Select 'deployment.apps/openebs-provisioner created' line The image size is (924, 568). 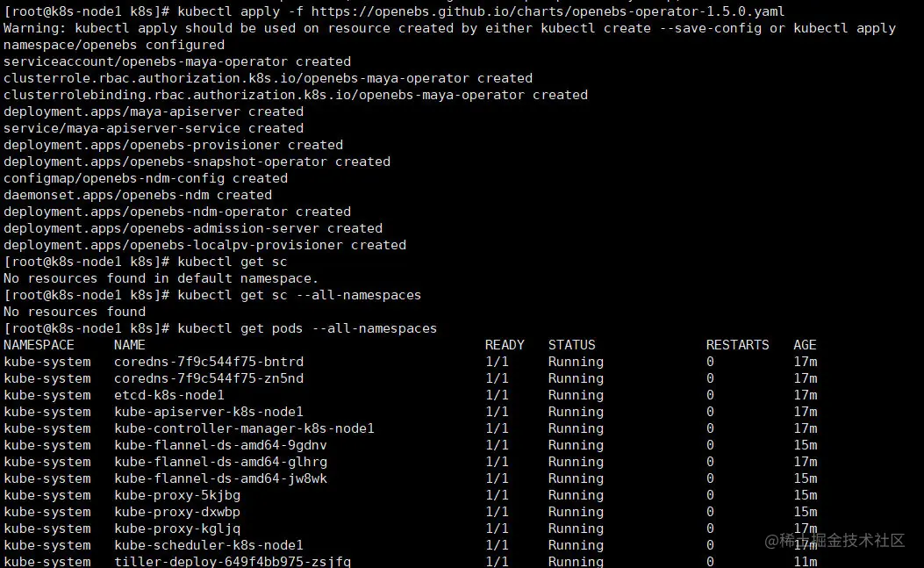[x=173, y=145]
